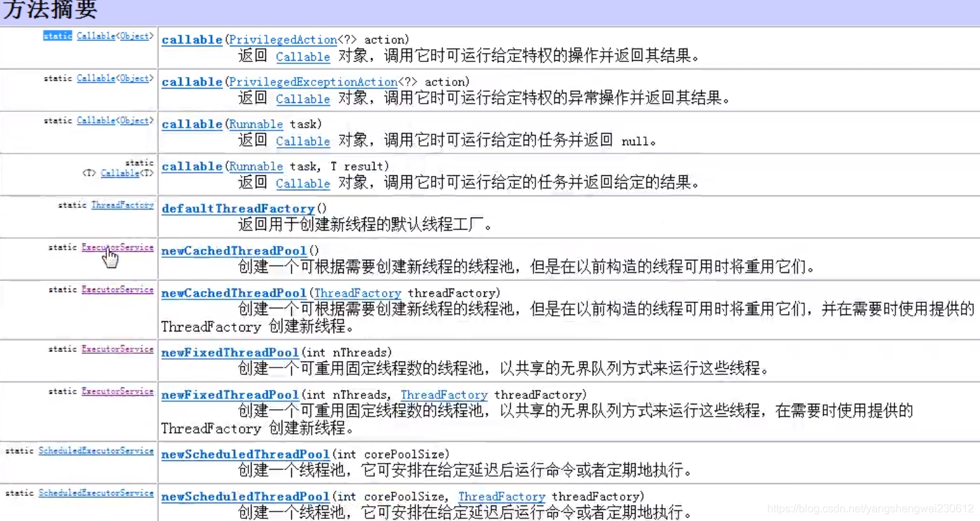980x521 pixels.
Task: Click ExecutorService return type of newFixedThreadPool with ThreadFactory
Action: tap(117, 391)
